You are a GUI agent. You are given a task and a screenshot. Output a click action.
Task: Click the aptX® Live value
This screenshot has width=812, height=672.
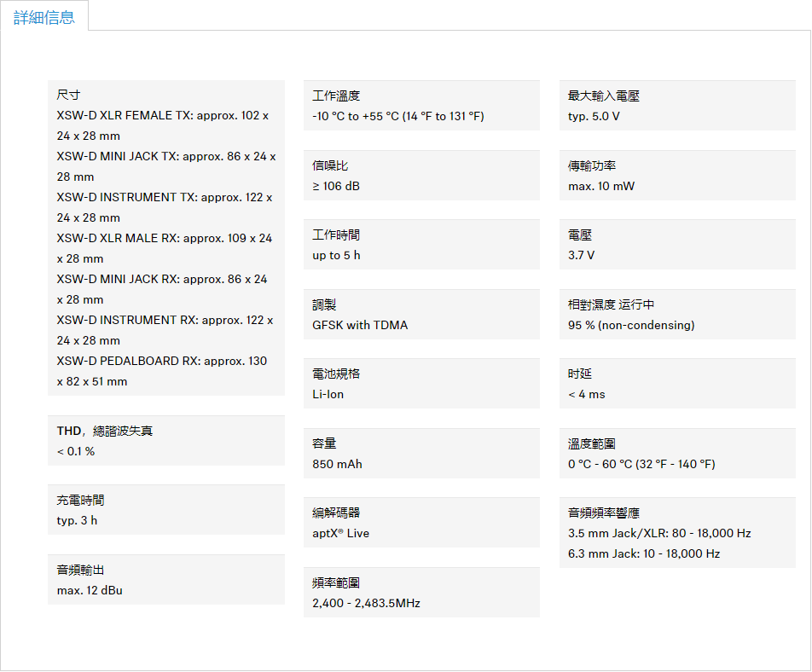click(x=341, y=533)
